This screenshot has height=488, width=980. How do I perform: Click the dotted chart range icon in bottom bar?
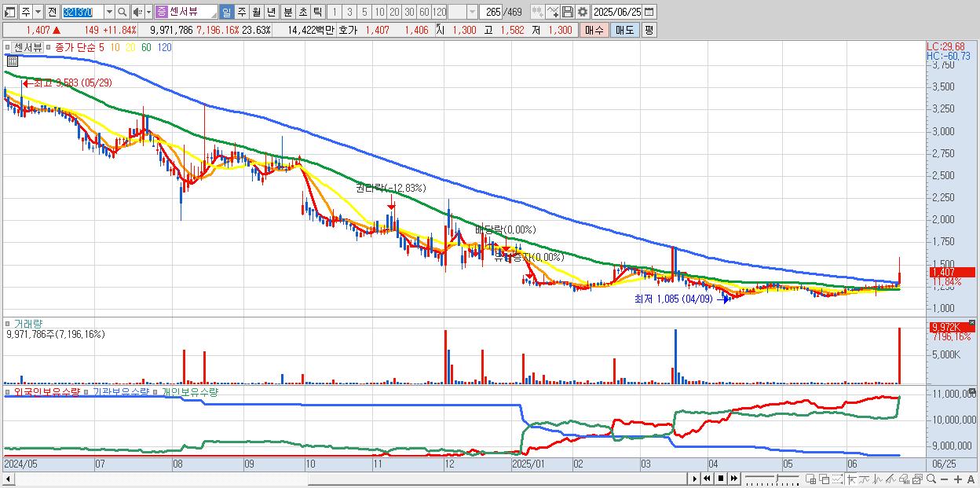pyautogui.click(x=837, y=479)
